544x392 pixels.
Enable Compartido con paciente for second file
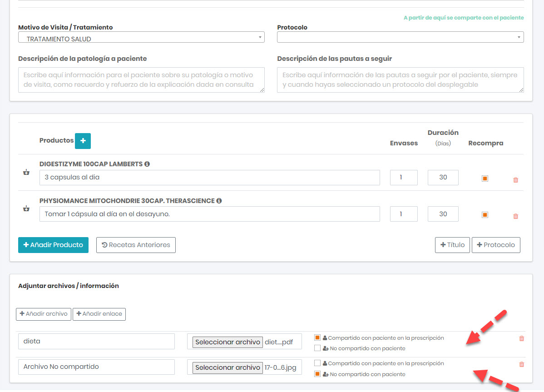317,363
